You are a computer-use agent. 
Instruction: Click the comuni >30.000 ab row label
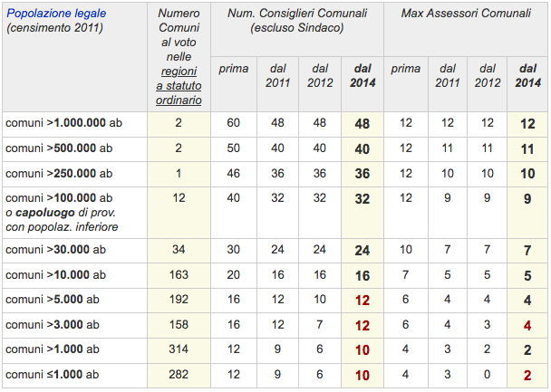(x=55, y=250)
